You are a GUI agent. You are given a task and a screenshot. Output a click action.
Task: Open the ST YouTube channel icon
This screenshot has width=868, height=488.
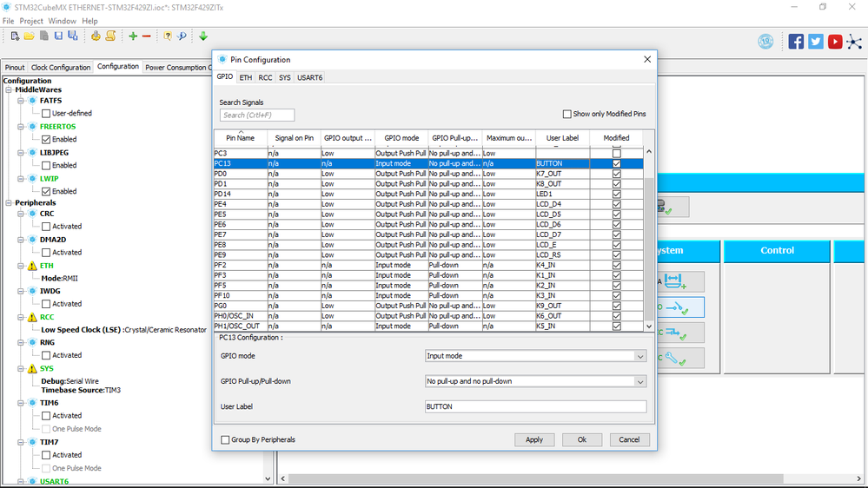[835, 42]
